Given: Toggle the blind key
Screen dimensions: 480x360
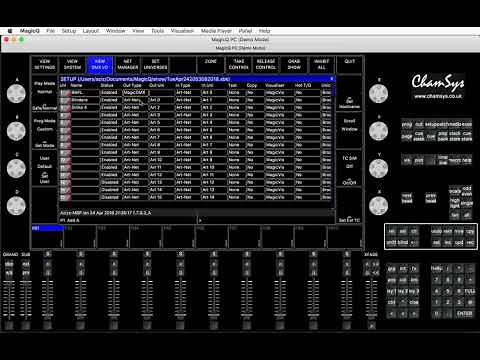Looking at the screenshot, I should click(x=403, y=242).
